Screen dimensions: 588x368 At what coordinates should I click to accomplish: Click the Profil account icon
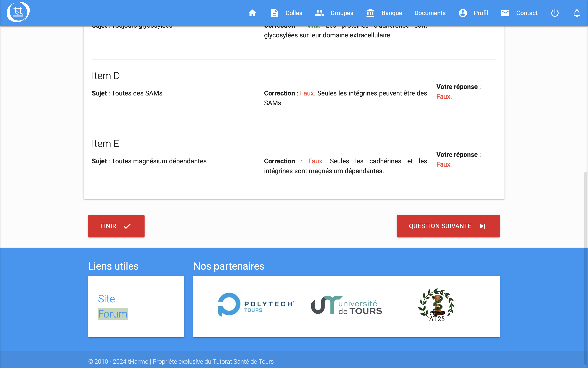[x=463, y=13]
